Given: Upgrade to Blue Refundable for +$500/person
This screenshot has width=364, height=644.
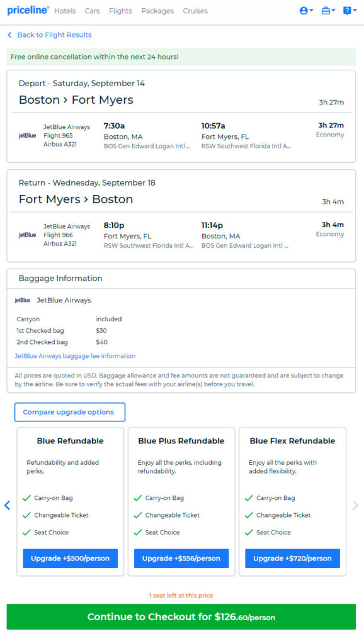Looking at the screenshot, I should pos(71,558).
